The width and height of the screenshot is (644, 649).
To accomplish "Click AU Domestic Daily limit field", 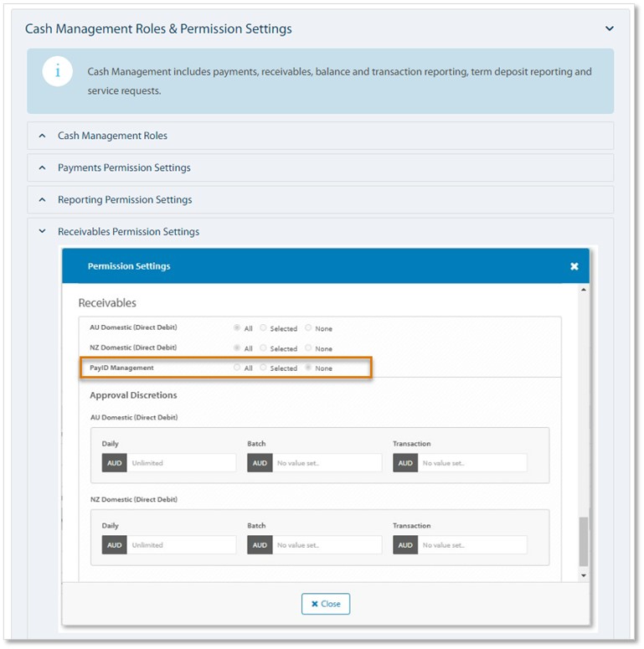I will (x=182, y=463).
